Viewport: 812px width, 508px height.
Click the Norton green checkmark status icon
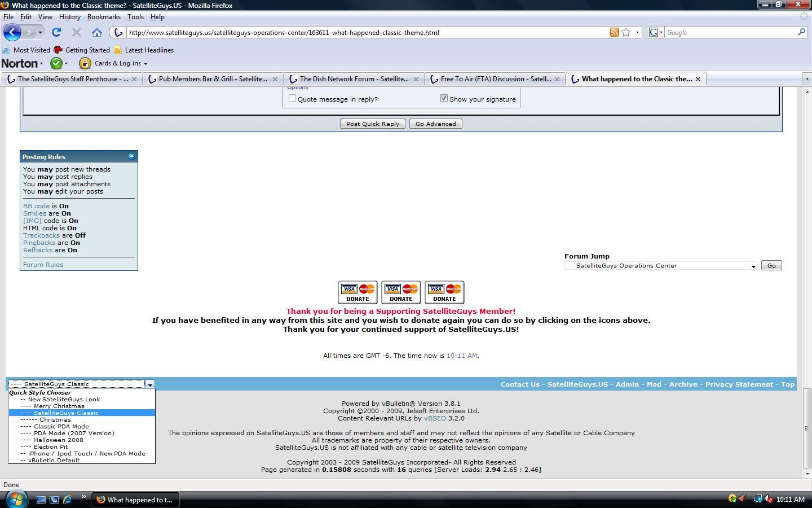pyautogui.click(x=56, y=63)
